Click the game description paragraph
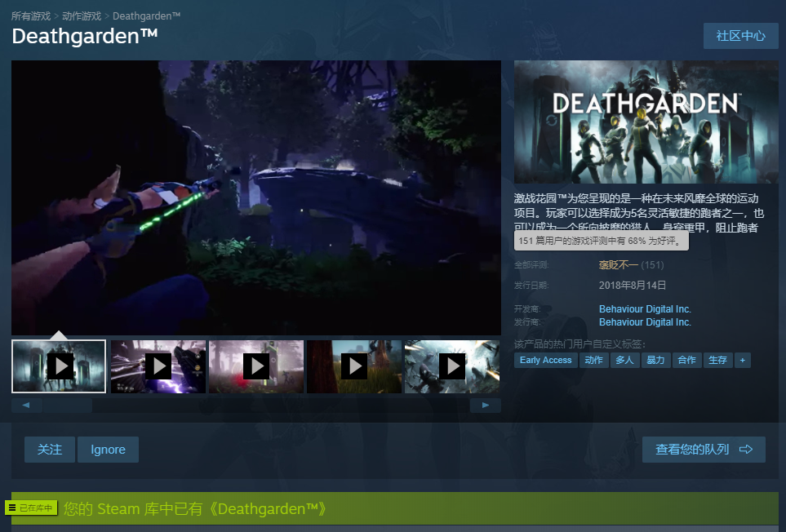The image size is (786, 532). click(639, 213)
